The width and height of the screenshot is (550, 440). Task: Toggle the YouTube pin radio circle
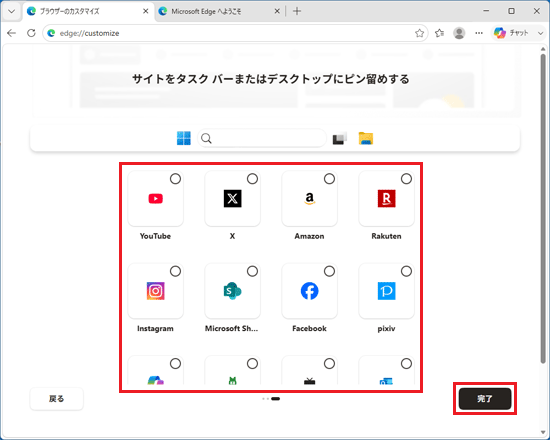[x=175, y=179]
